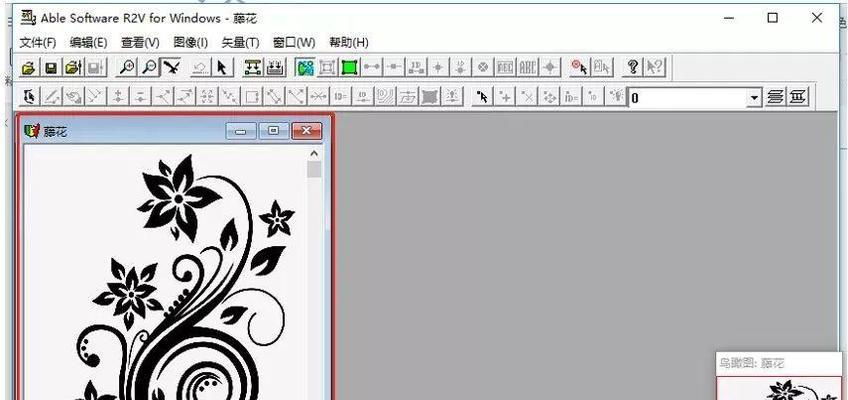Screen dimensions: 848x400
Task: Click the bird's-eye preview thumbnail
Action: 779,389
